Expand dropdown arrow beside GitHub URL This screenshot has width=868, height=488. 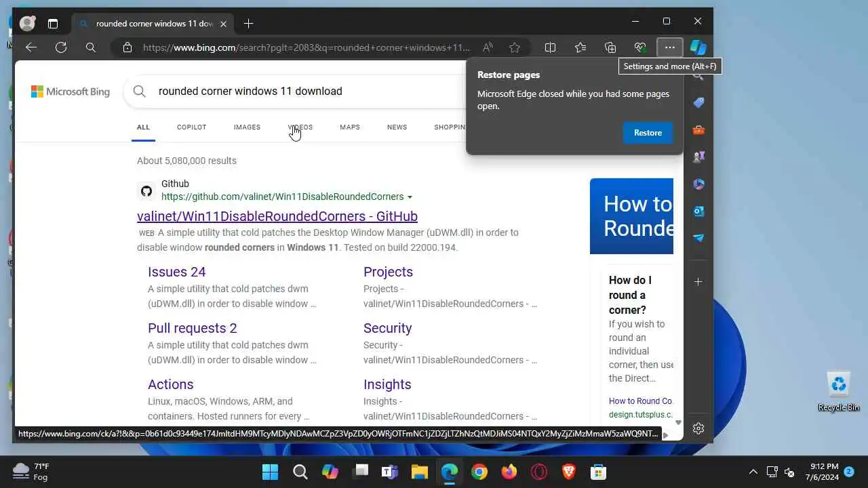pyautogui.click(x=410, y=197)
